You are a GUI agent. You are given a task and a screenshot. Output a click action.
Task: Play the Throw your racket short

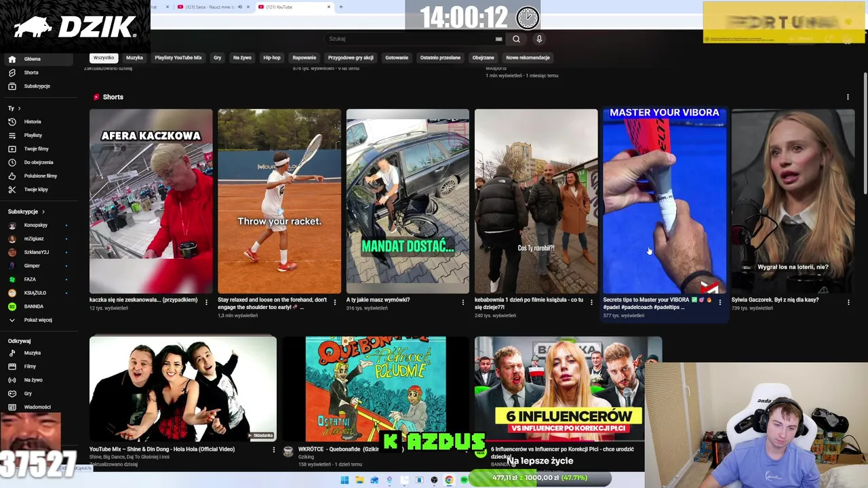(x=279, y=201)
